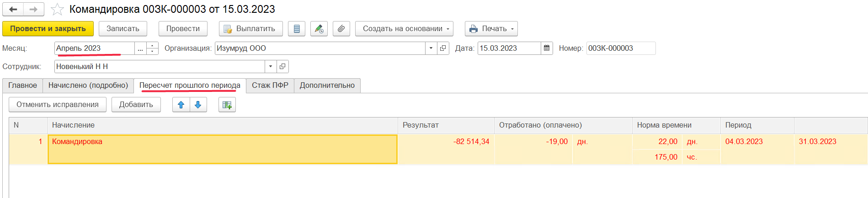Click 'Добавить' button

pos(136,105)
